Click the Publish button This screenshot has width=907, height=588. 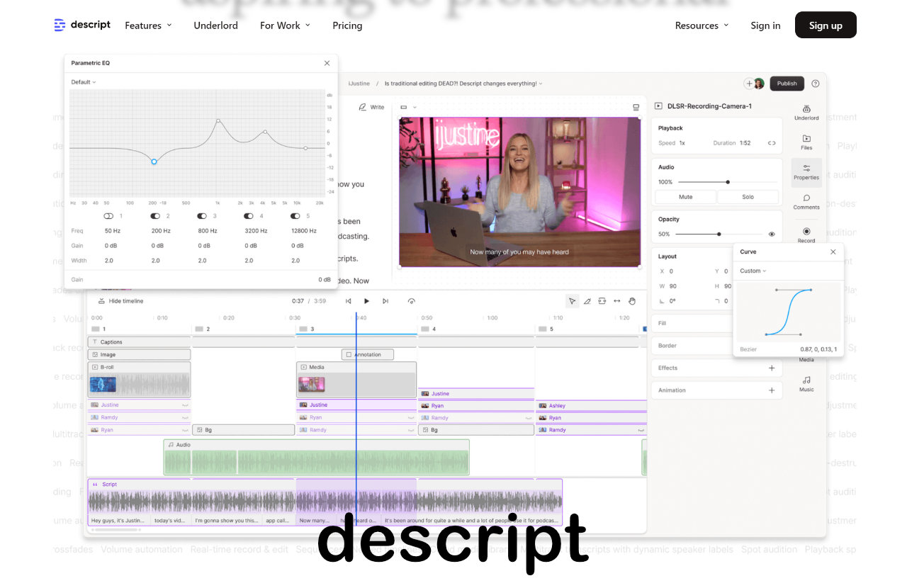click(787, 84)
